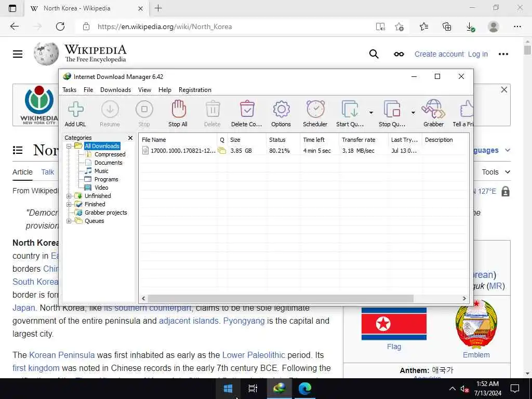Screen dimensions: 532x399
Task: Collapse the All Downloads tree node
Action: pos(69,146)
